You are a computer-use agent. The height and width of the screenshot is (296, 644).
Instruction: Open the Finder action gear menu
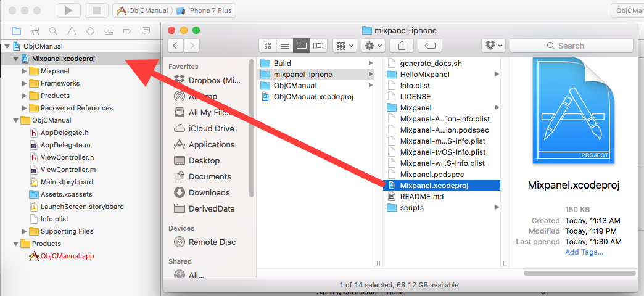coord(373,46)
